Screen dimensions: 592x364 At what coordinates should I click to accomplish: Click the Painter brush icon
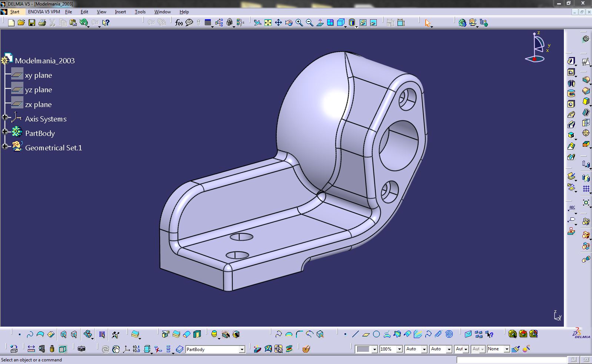coord(515,349)
